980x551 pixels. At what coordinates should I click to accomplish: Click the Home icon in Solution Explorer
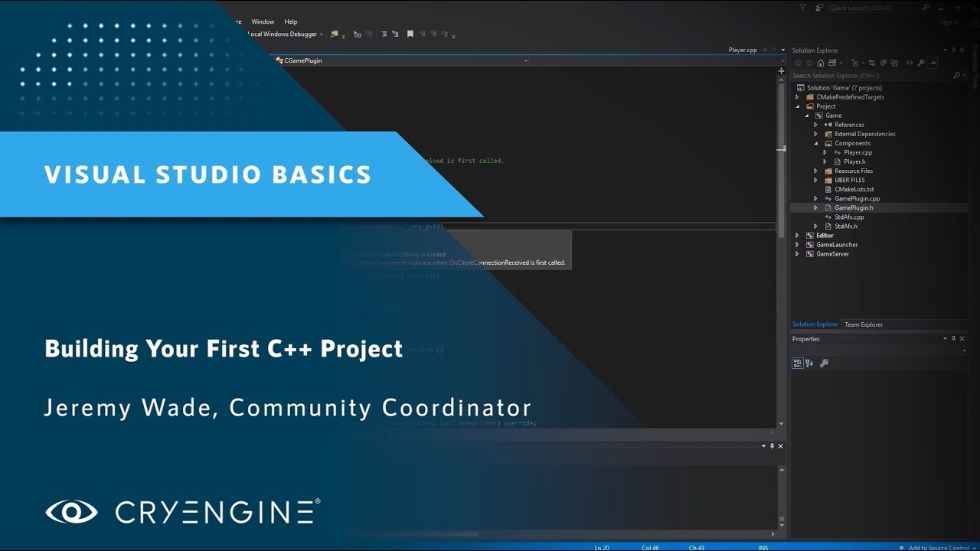tap(821, 63)
